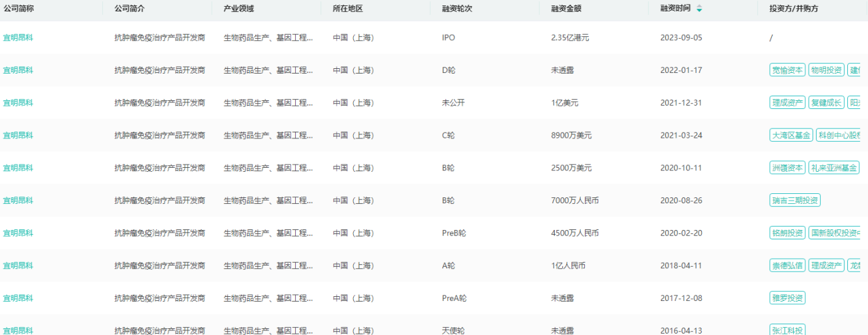The width and height of the screenshot is (868, 335).
Task: Click the 1亿人民币 amount cell
Action: (568, 265)
